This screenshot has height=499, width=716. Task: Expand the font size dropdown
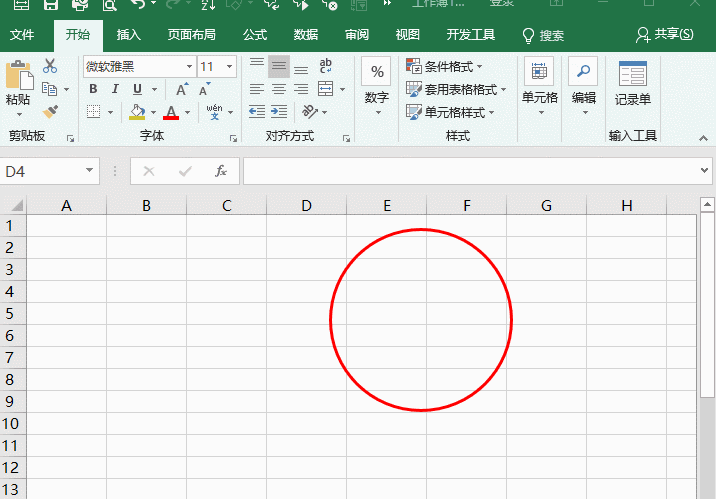(x=232, y=66)
